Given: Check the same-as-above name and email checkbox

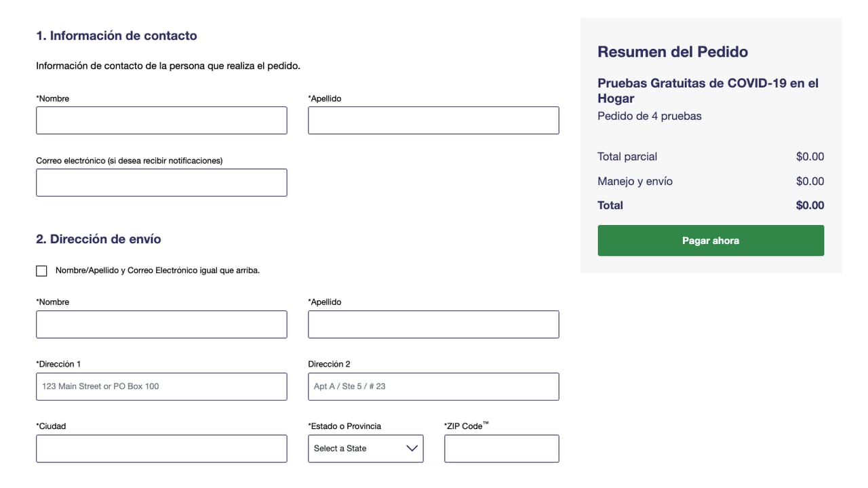Looking at the screenshot, I should click(x=41, y=270).
